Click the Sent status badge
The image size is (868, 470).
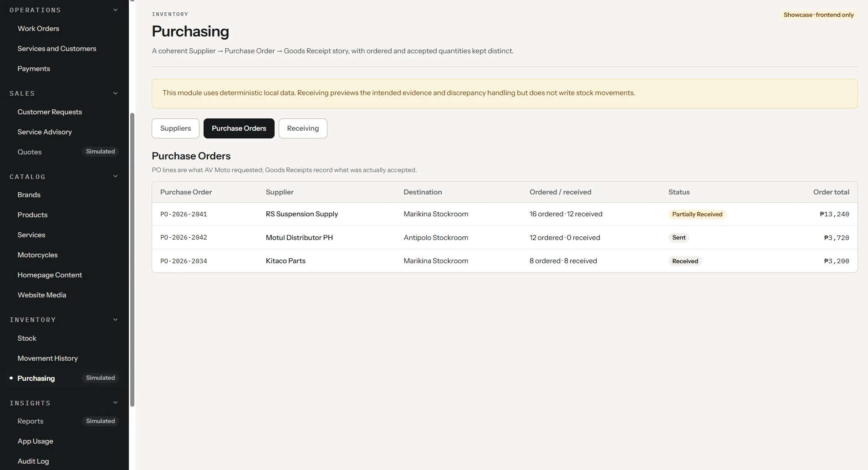click(679, 238)
